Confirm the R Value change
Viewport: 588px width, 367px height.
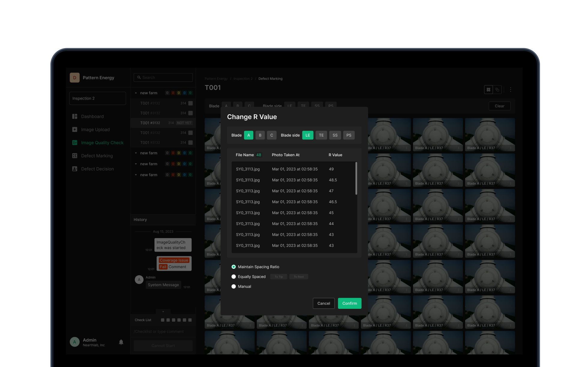tap(349, 303)
